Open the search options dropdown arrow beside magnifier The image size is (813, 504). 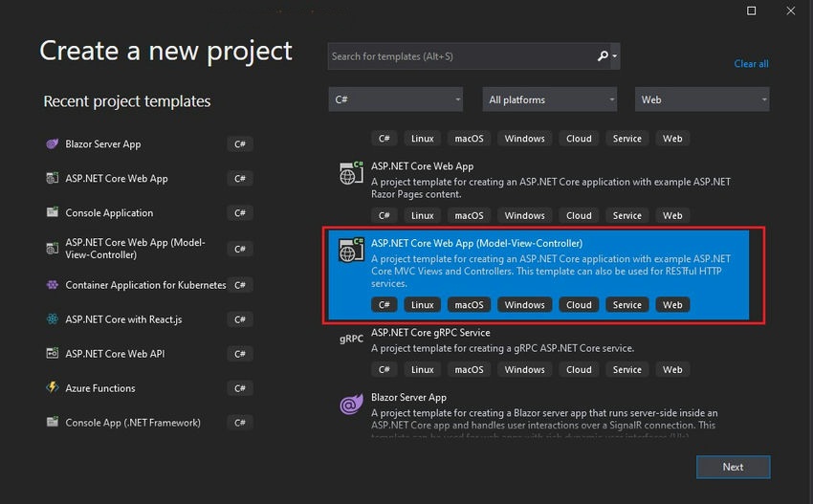pos(615,56)
